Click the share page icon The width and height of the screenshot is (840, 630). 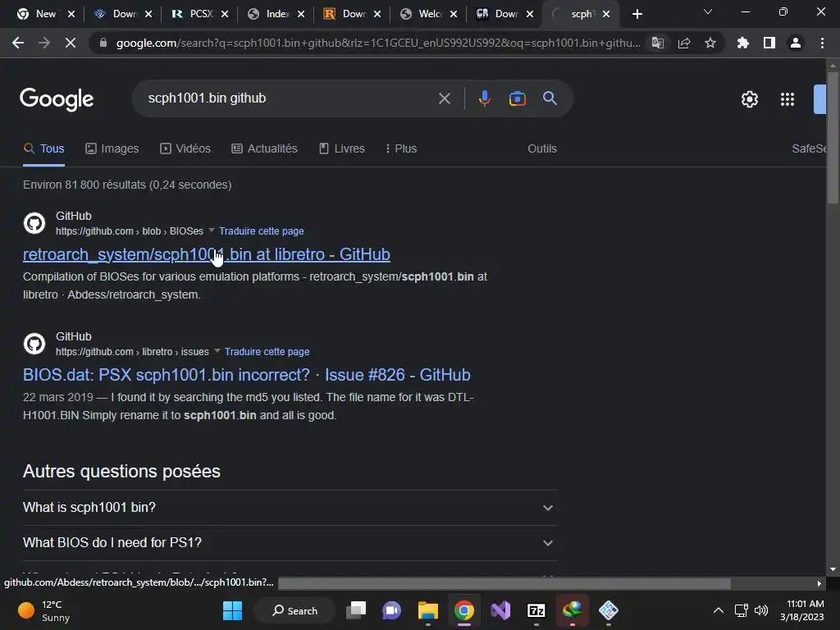tap(684, 43)
